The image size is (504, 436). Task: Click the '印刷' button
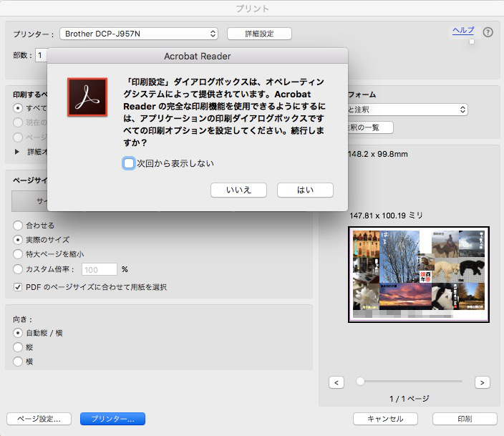pyautogui.click(x=465, y=419)
